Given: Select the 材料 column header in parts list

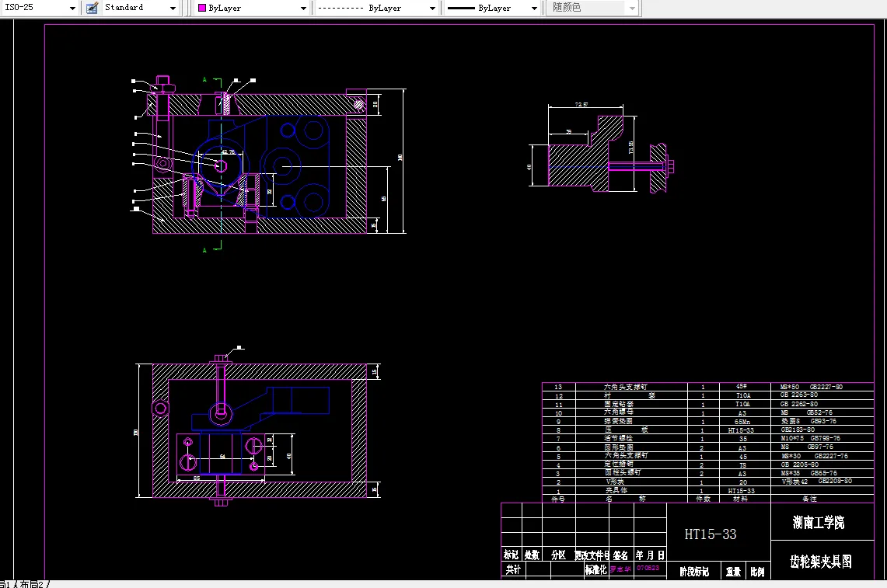Looking at the screenshot, I should [740, 499].
